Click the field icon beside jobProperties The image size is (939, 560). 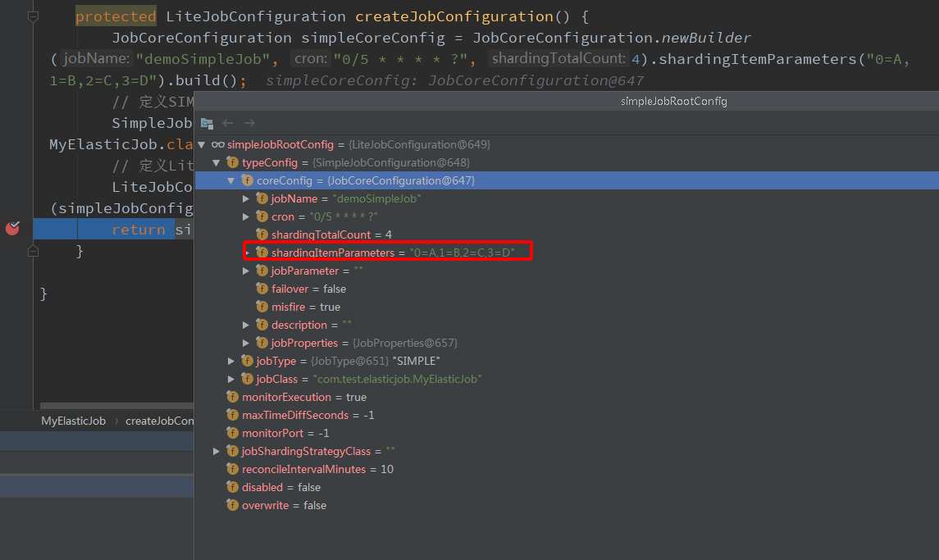point(262,343)
